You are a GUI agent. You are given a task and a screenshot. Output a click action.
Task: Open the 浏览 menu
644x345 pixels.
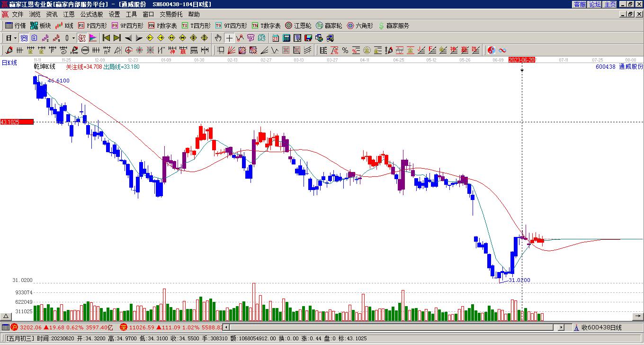click(35, 14)
